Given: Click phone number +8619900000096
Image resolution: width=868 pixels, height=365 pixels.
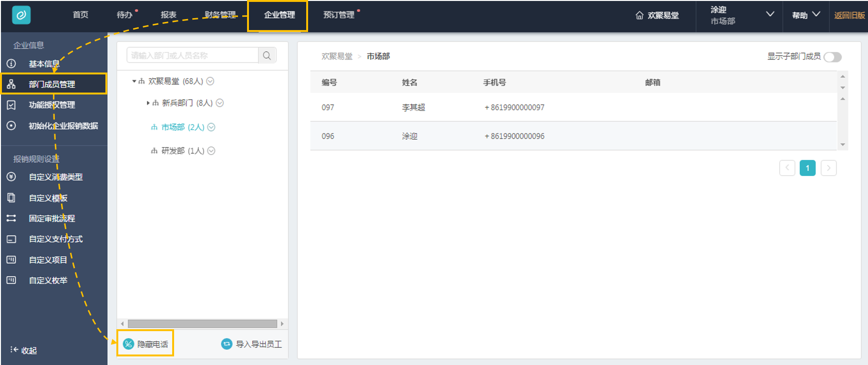Looking at the screenshot, I should [514, 136].
